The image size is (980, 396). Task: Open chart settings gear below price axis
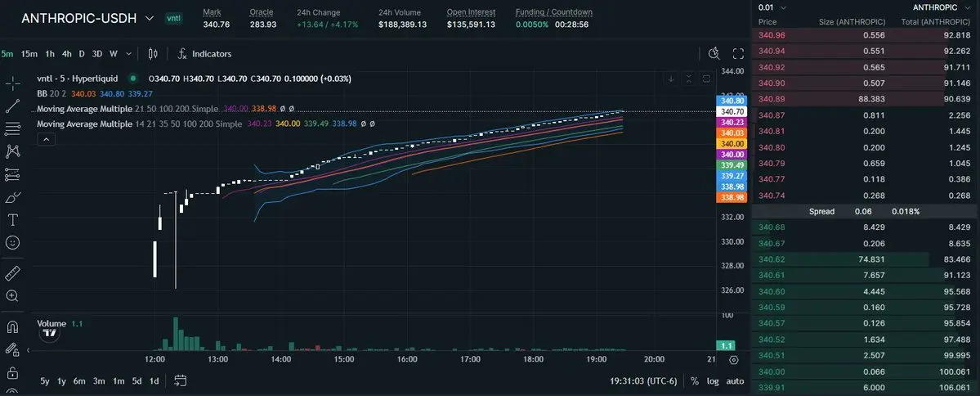pyautogui.click(x=734, y=360)
